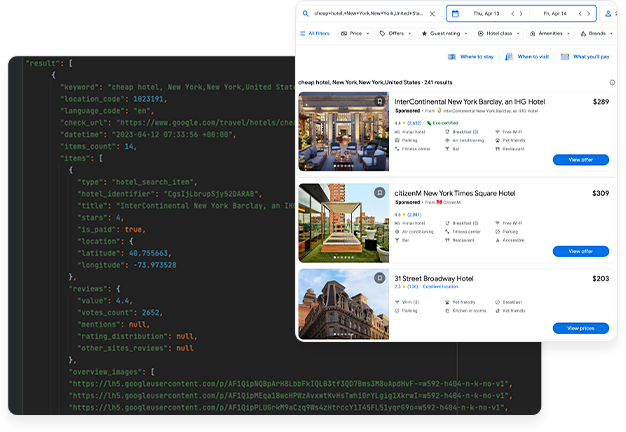The height and width of the screenshot is (432, 626).
Task: Click the "hotel_identifier" code line
Action: [x=170, y=194]
